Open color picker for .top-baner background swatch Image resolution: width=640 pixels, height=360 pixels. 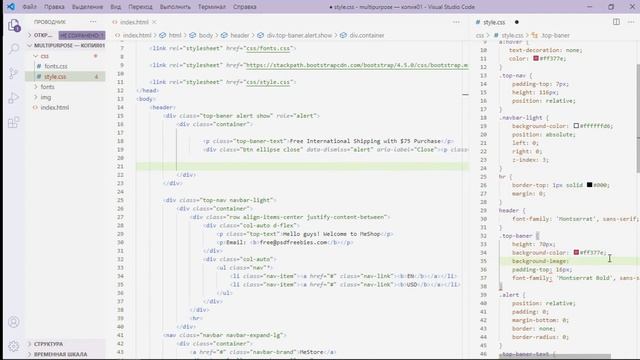pyautogui.click(x=576, y=252)
